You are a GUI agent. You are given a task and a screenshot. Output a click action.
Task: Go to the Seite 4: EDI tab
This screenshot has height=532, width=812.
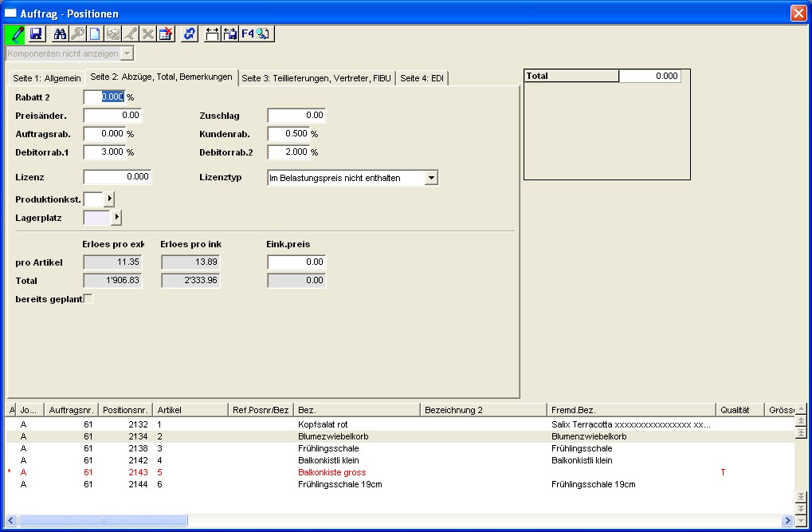pos(422,78)
